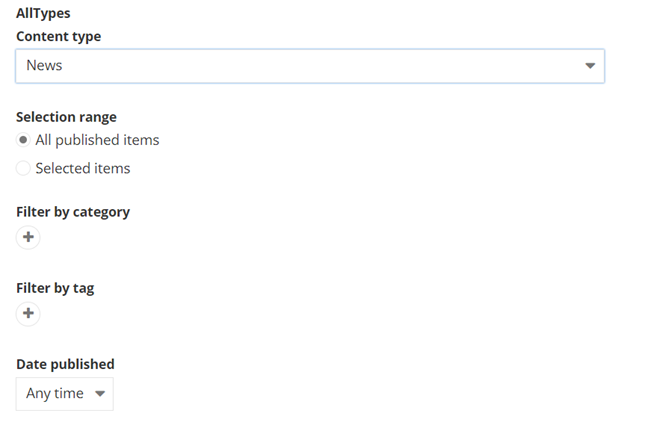The width and height of the screenshot is (650, 428).
Task: Click the "All published items" option text
Action: tap(97, 140)
